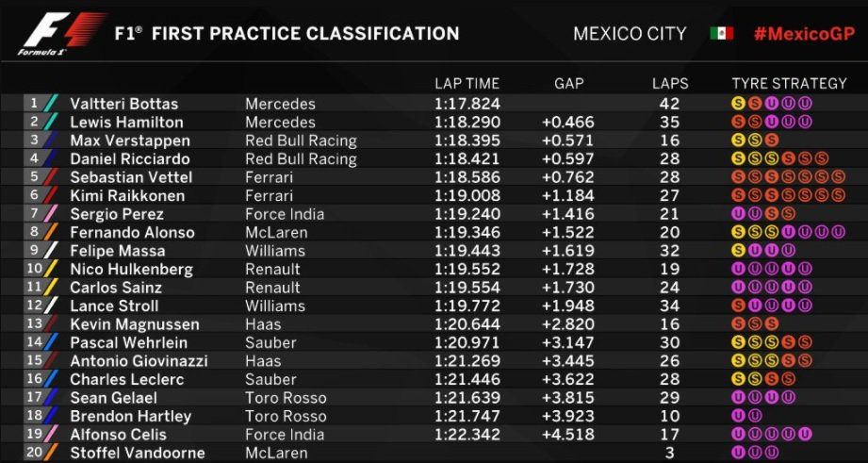Image resolution: width=868 pixels, height=463 pixels.
Task: Select the TYRE STRATEGY column header
Action: click(x=789, y=84)
